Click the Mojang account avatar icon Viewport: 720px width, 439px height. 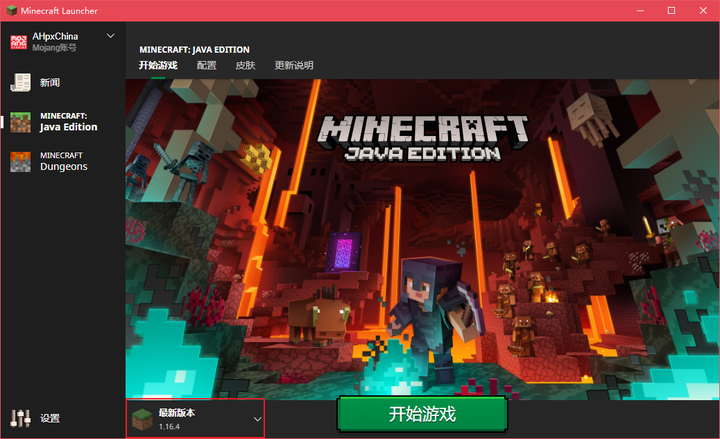coord(19,42)
